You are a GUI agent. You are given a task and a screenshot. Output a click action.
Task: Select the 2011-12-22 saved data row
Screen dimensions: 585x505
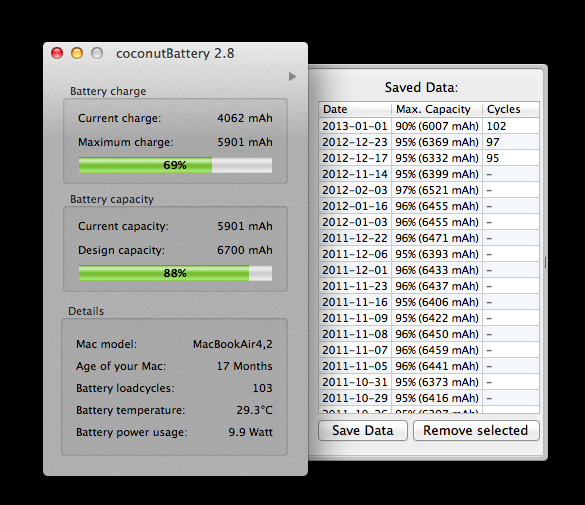click(429, 238)
